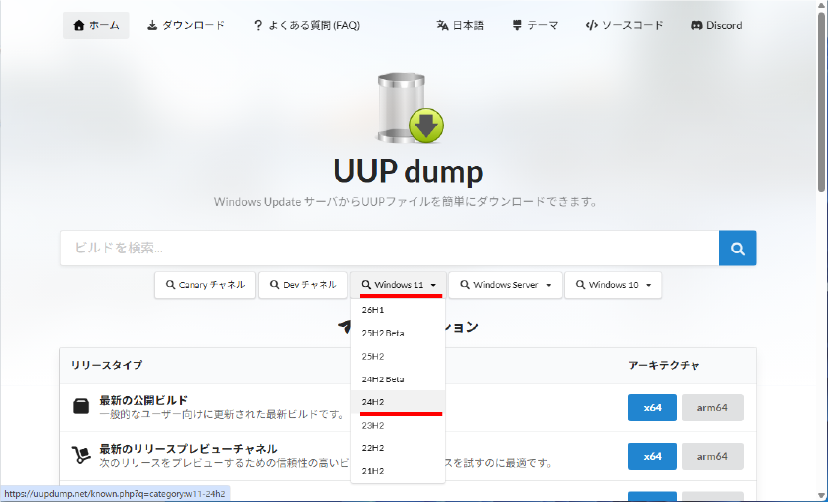Focus the ビルドを検索 search field

point(390,248)
